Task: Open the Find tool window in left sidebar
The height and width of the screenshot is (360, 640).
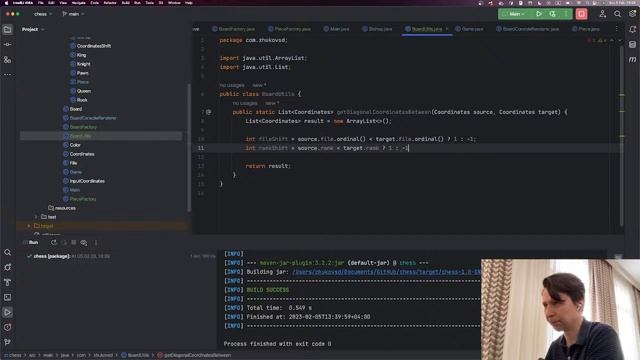Action: pyautogui.click(x=7, y=253)
